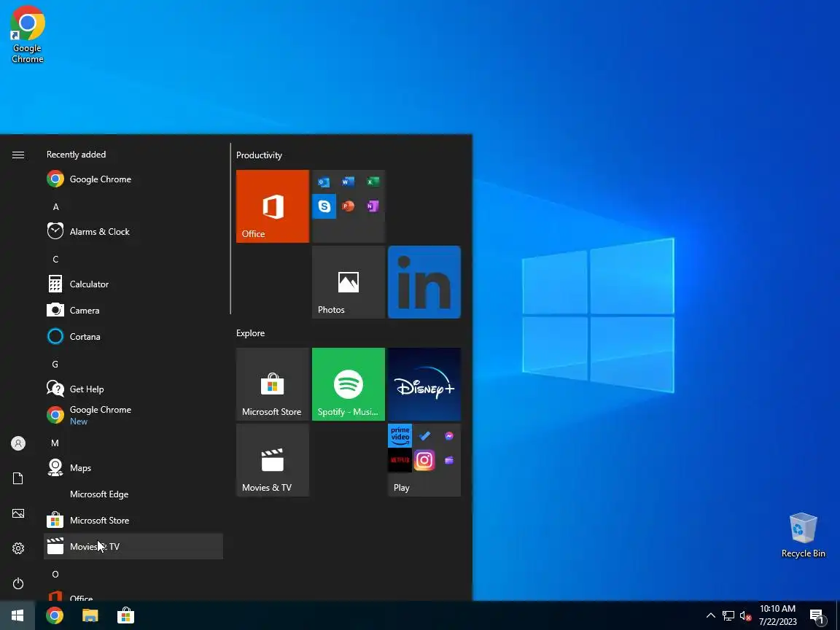Open the Office tile
The image size is (840, 630).
pos(273,206)
